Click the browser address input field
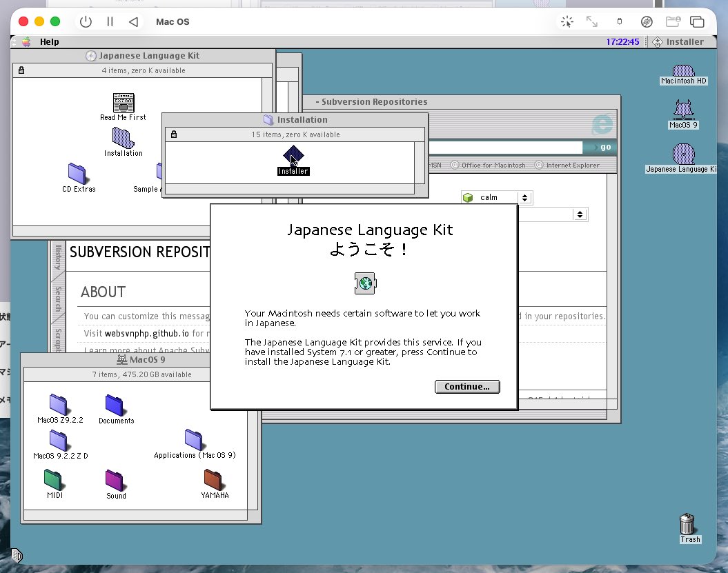The image size is (728, 573). [505, 147]
